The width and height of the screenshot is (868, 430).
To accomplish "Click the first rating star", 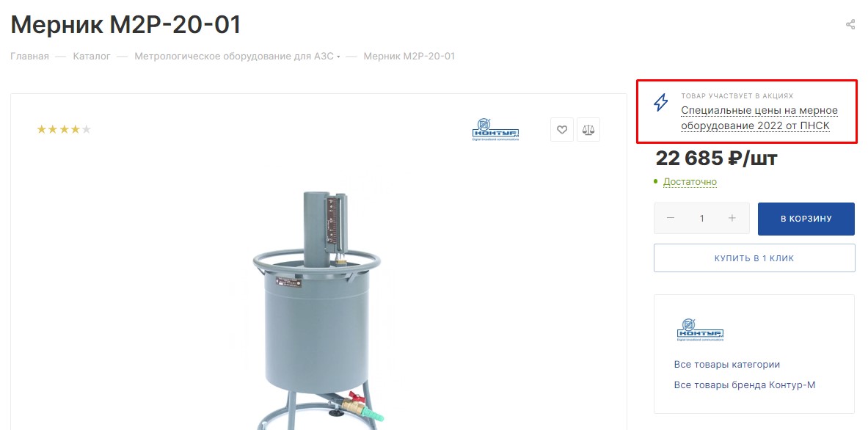I will pyautogui.click(x=42, y=129).
